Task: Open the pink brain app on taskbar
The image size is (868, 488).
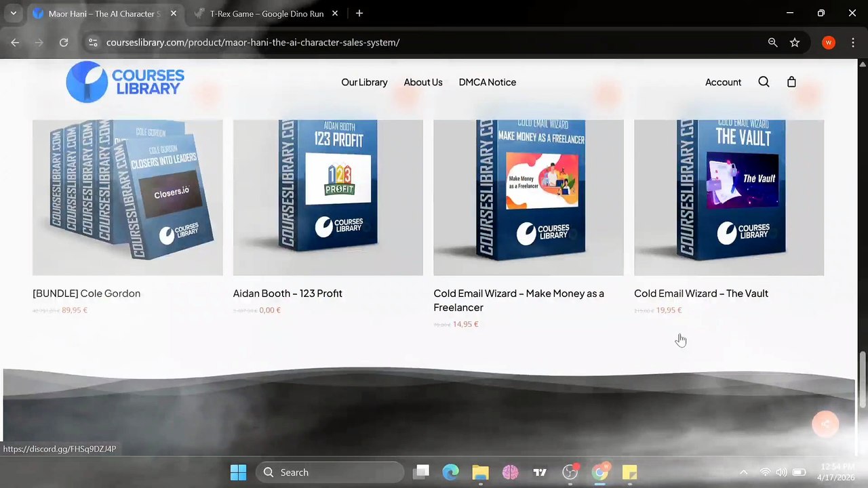Action: coord(510,472)
